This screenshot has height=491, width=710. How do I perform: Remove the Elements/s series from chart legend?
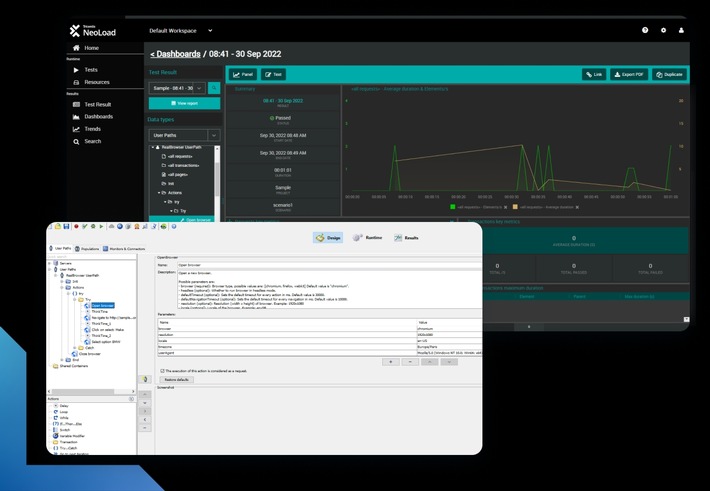point(506,207)
